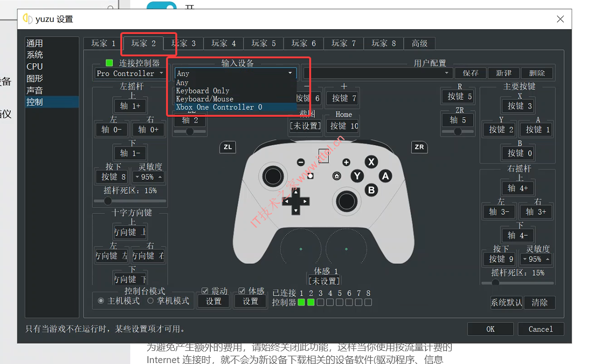
Task: Click the 删除 profile button
Action: 537,73
